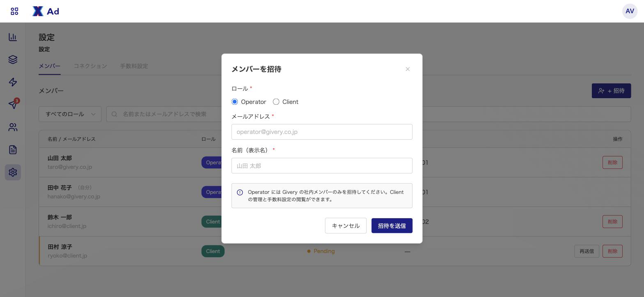Select the Operator role radio button
This screenshot has height=297, width=644.
235,102
